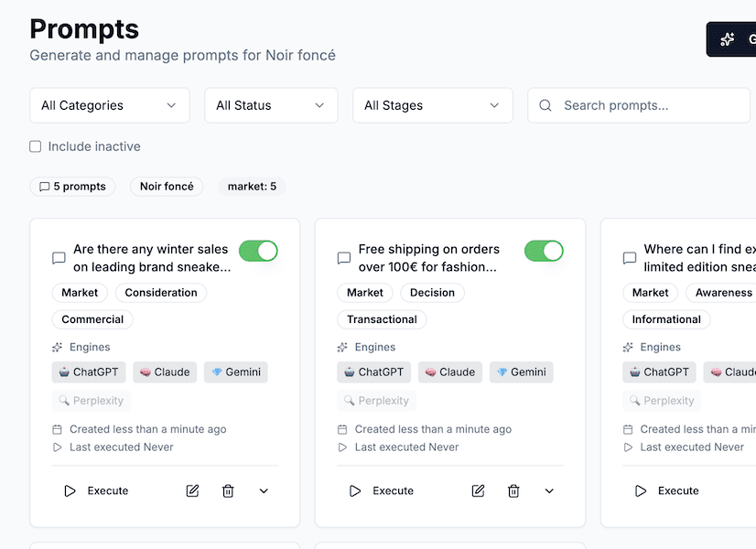Click the speech bubble icon on winter sales card
Image resolution: width=756 pixels, height=549 pixels.
[58, 257]
